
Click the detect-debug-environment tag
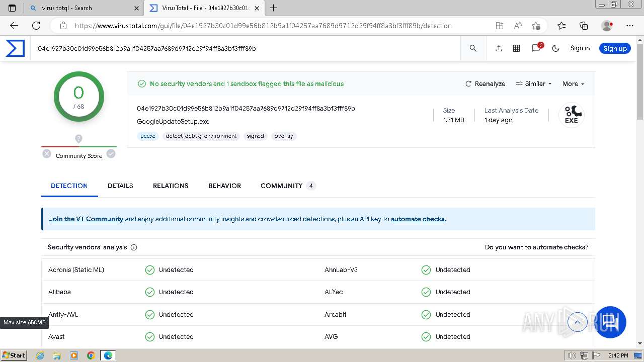coord(201,136)
